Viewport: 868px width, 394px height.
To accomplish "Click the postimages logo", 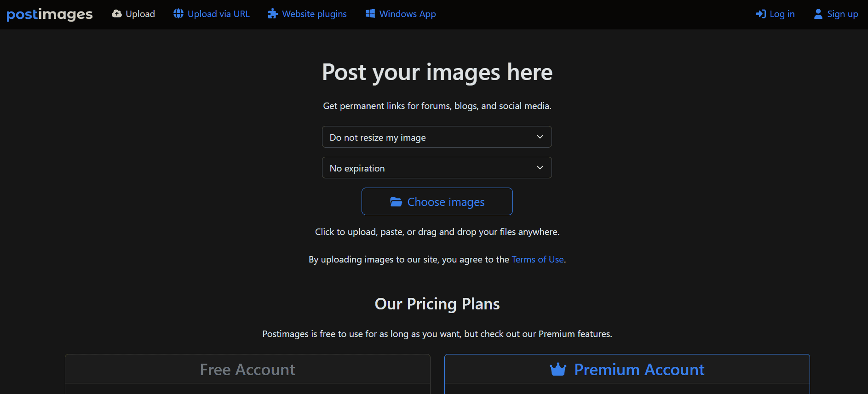I will click(x=49, y=14).
